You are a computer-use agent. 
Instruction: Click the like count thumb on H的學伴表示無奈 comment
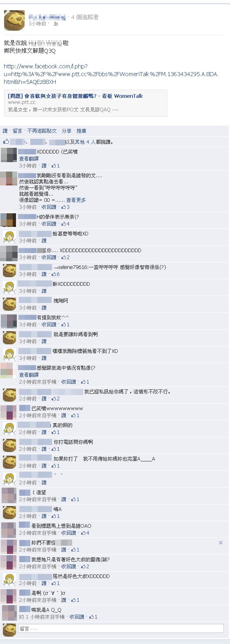pyautogui.click(x=65, y=224)
